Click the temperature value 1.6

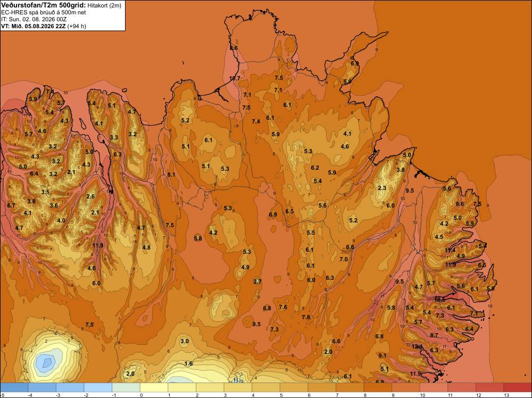[188, 363]
